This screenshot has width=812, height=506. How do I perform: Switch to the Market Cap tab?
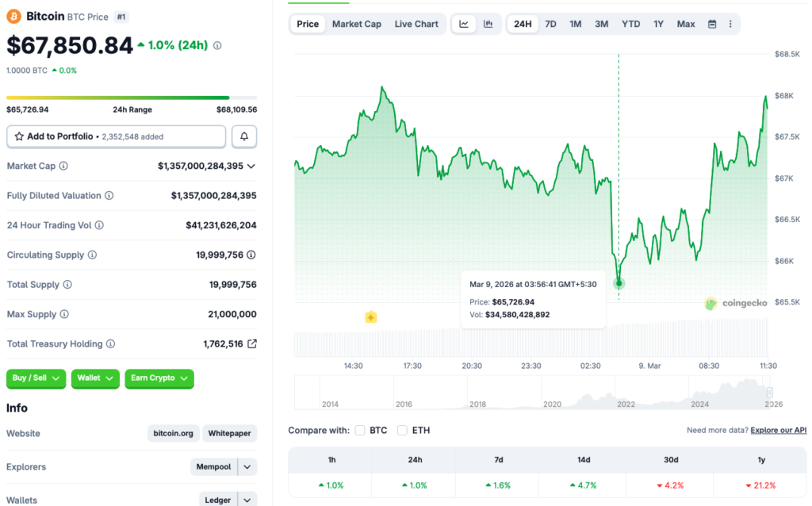(357, 24)
